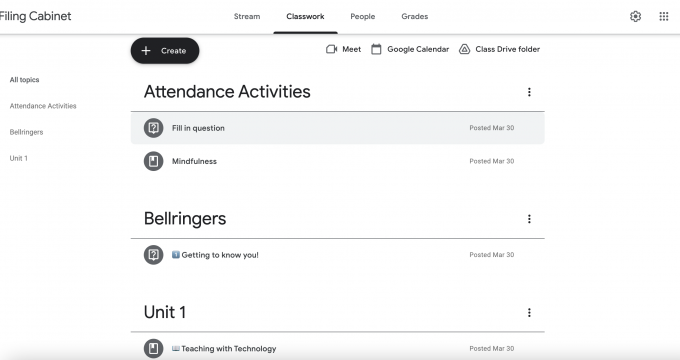Viewport: 680px width, 360px height.
Task: Open the Mindfulness material row
Action: [337, 161]
